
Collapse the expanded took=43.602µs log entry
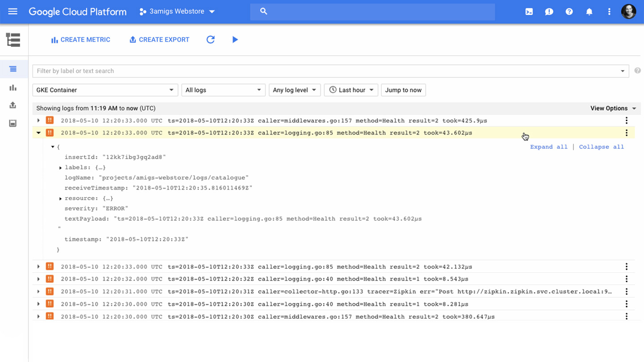point(38,133)
